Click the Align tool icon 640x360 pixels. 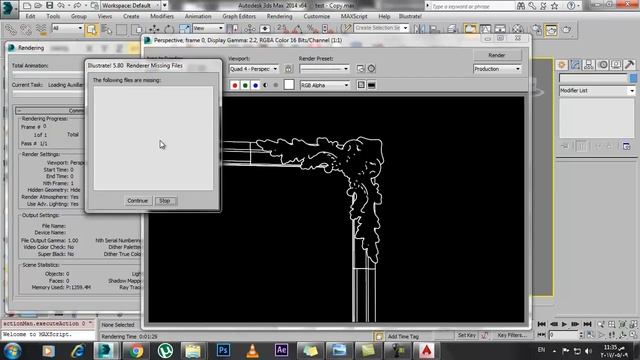pos(434,29)
